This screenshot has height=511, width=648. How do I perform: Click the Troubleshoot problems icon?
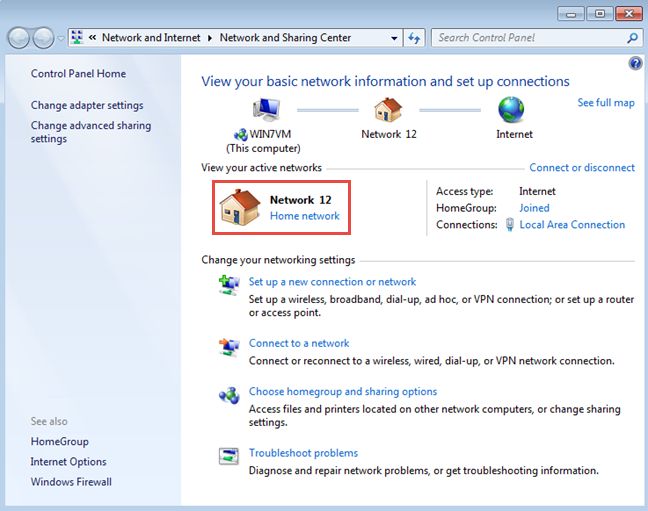(229, 457)
